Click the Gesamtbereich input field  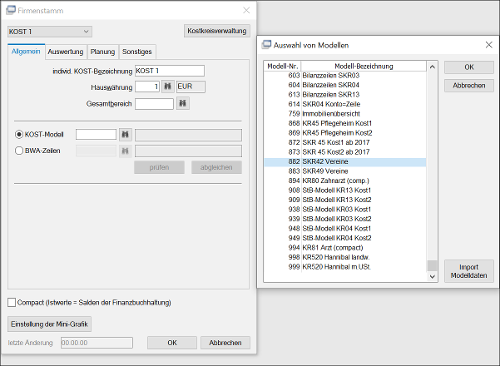click(154, 104)
